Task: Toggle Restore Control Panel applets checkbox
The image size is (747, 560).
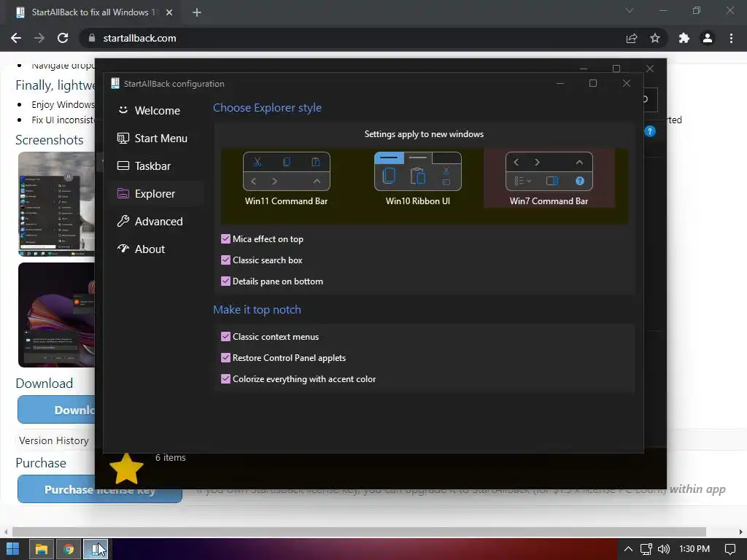Action: (226, 357)
